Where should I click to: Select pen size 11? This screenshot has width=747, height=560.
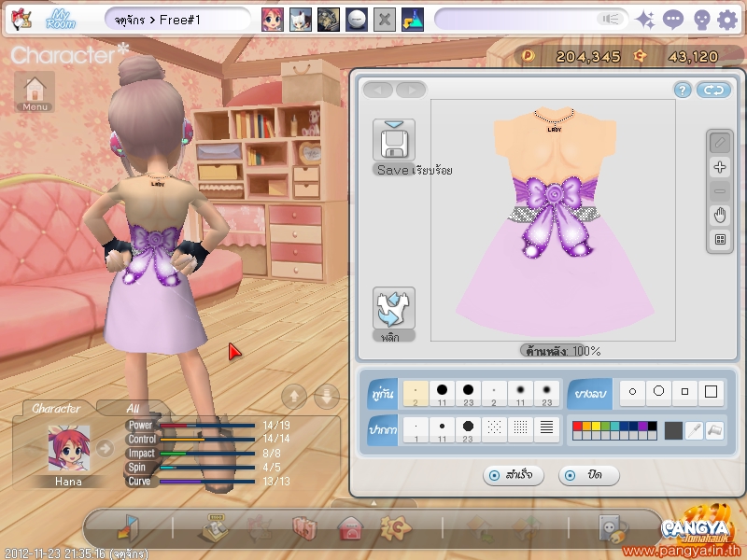[442, 430]
